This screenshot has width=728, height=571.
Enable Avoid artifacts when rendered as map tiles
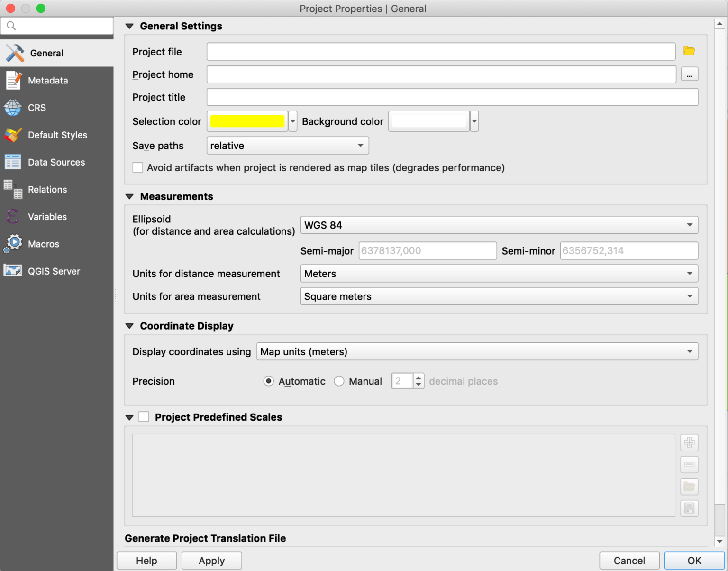[x=138, y=167]
